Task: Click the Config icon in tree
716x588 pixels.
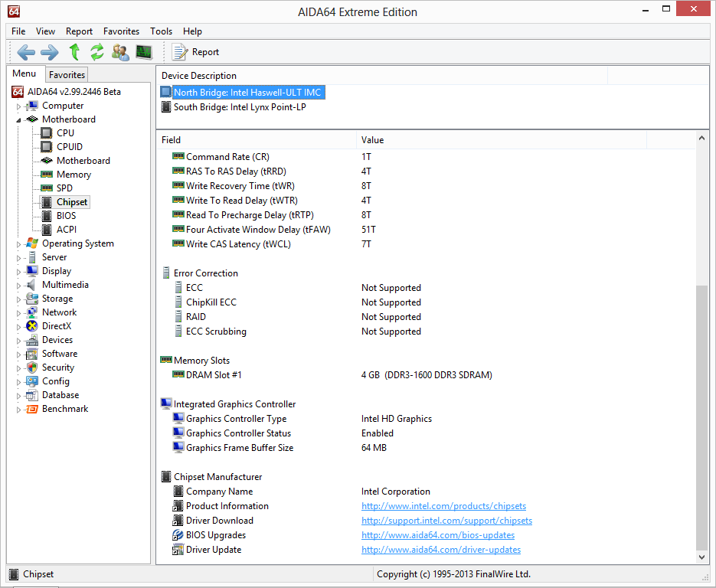Action: [32, 381]
